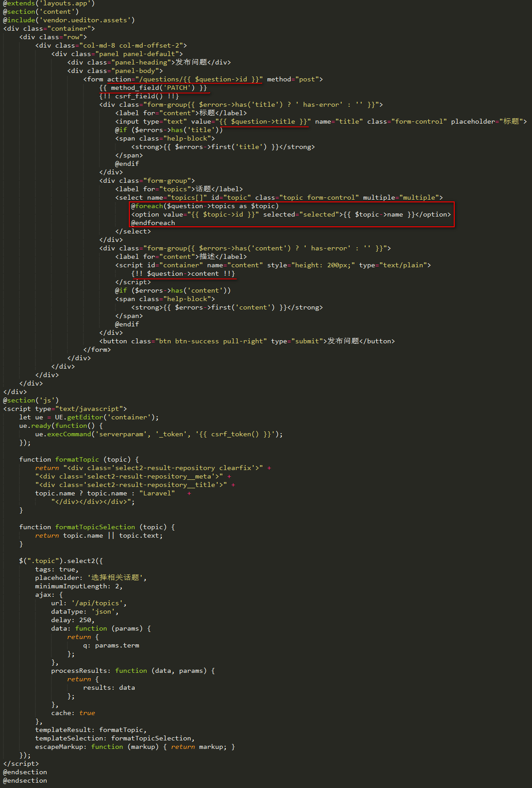Click the @foreach($question->topics as $topic) line
Screen dimensions: 532x788
click(x=205, y=206)
